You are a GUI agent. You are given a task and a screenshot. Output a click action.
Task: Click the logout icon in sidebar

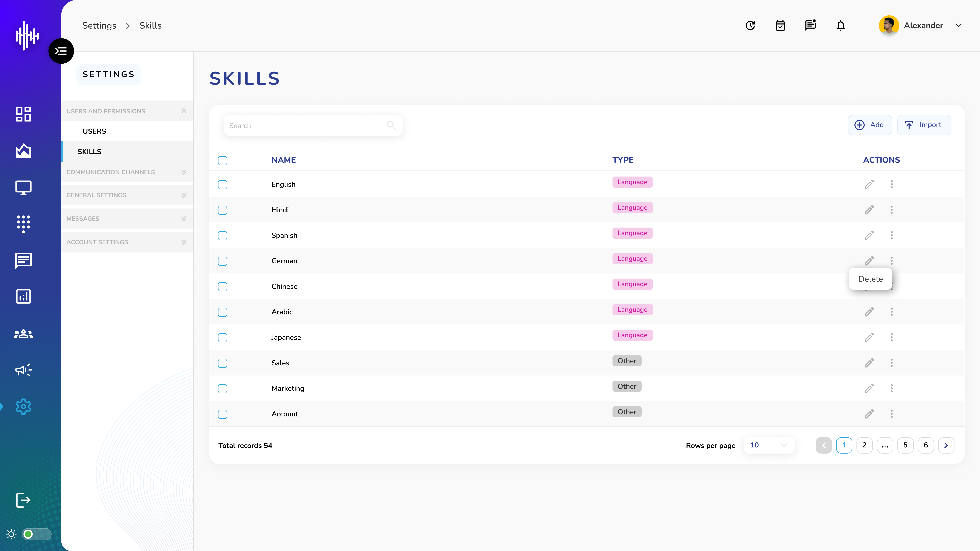[23, 500]
